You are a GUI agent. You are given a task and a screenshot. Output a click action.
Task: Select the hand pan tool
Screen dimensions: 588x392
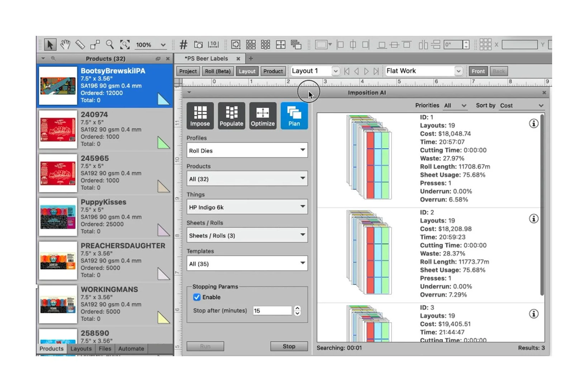tap(65, 45)
